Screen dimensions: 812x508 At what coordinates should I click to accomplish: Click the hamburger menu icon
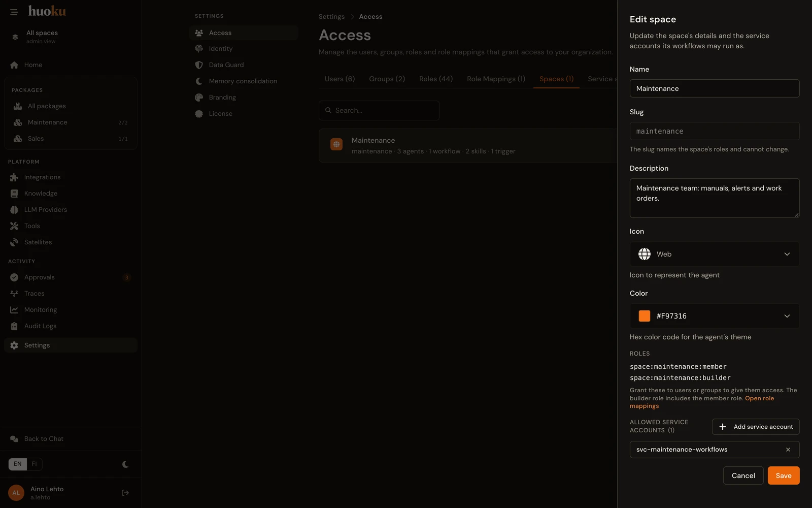[x=14, y=12]
